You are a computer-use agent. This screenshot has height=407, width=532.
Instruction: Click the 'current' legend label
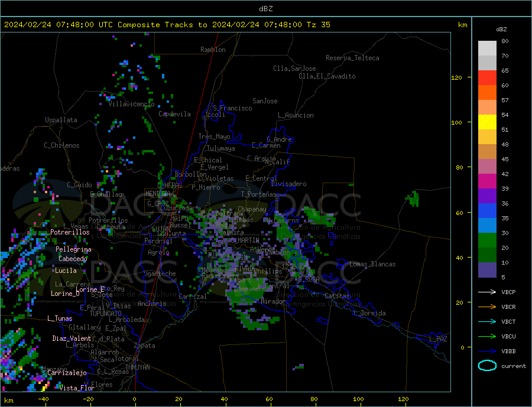[x=514, y=366]
